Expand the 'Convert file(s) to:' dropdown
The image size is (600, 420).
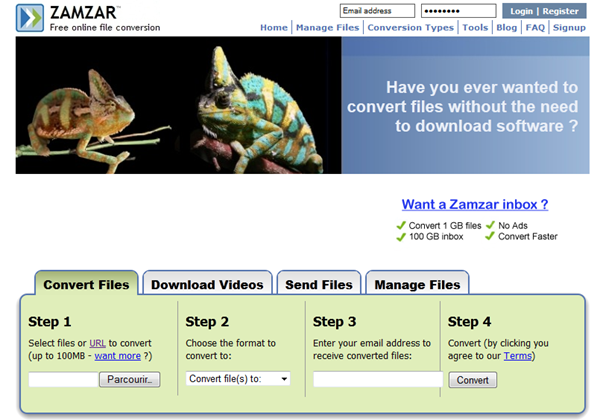(x=238, y=379)
